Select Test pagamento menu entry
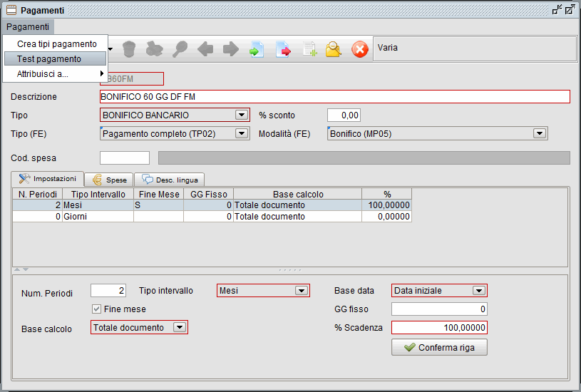Viewport: 581px width, 392px height. 55,58
